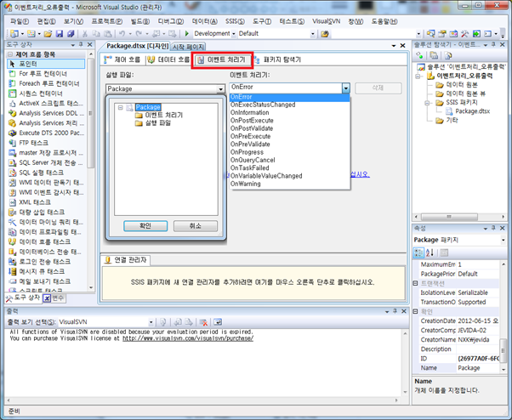Open the Toolbox hammer-wrench toolbar icon
The width and height of the screenshot is (512, 420).
(x=464, y=34)
